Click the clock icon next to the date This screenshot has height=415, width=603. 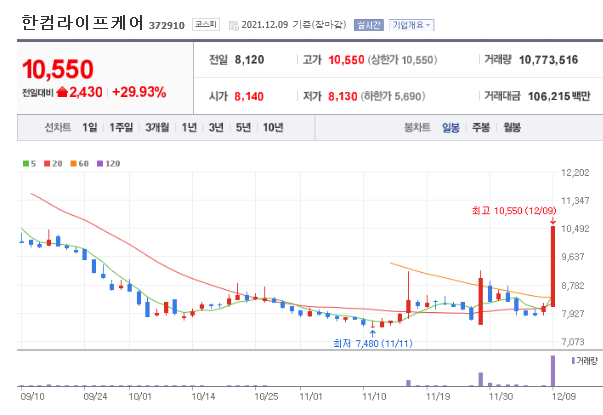tap(233, 26)
